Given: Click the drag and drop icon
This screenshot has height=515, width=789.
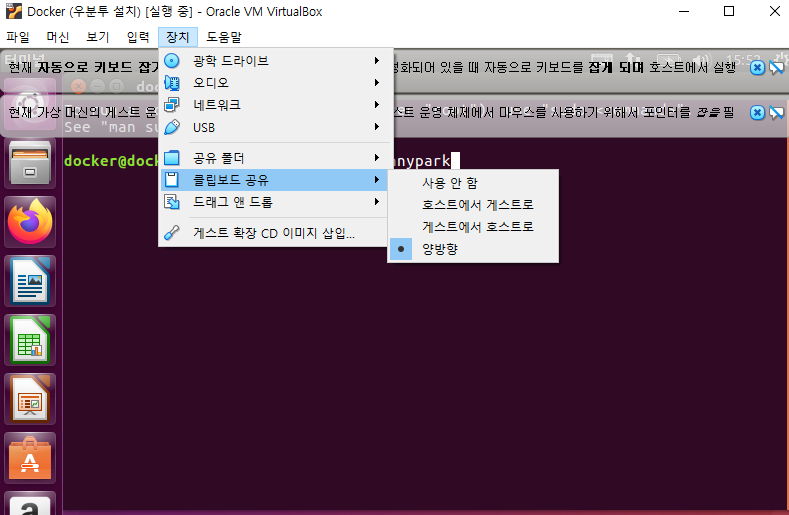Looking at the screenshot, I should click(172, 202).
